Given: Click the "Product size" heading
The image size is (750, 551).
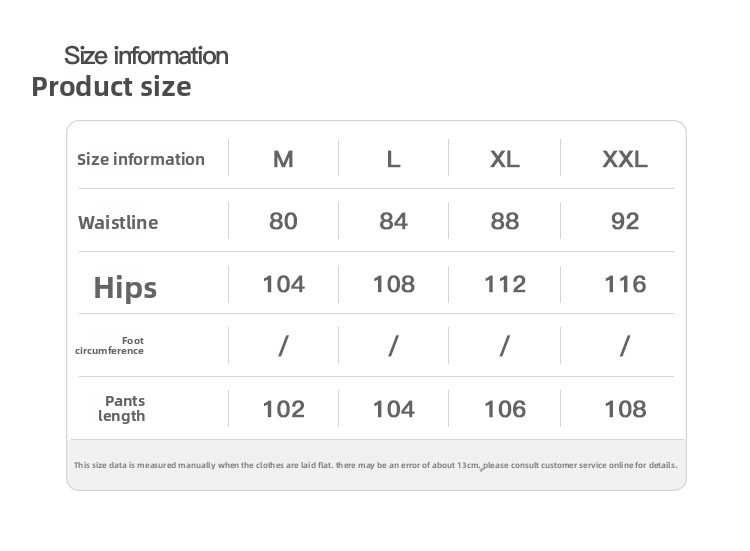Looking at the screenshot, I should click(111, 87).
